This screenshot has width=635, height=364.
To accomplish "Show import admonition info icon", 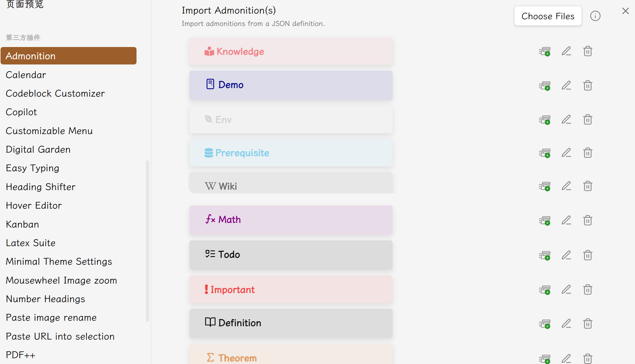I will tap(595, 16).
